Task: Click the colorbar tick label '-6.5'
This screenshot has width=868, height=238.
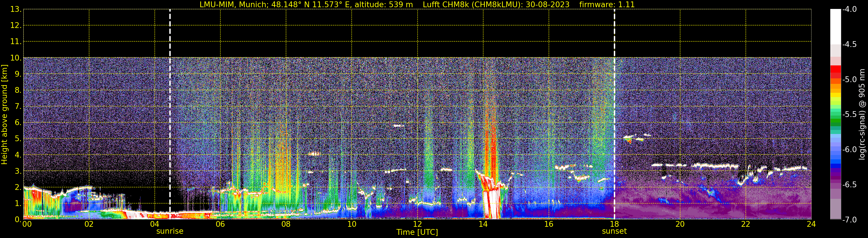Action: pos(849,185)
